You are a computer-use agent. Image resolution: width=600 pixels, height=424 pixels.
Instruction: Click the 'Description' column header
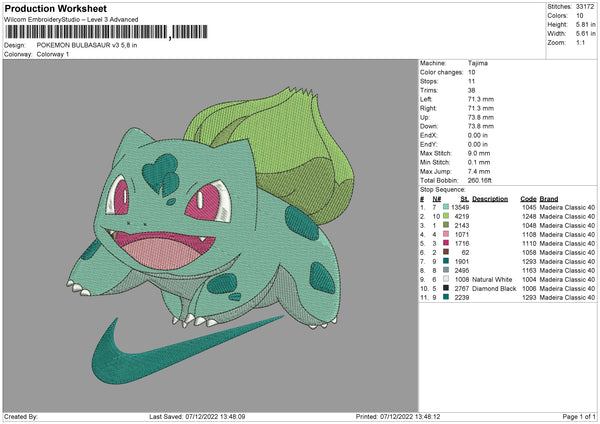[x=490, y=199]
